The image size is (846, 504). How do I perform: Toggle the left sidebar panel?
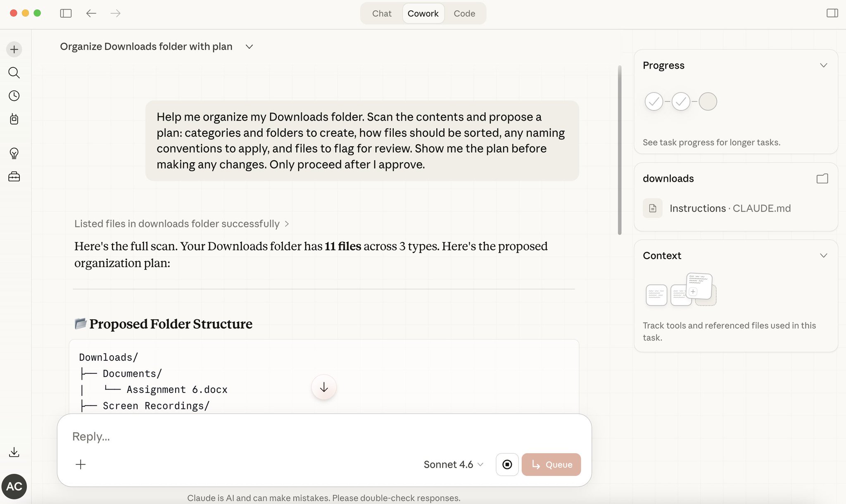(x=66, y=13)
